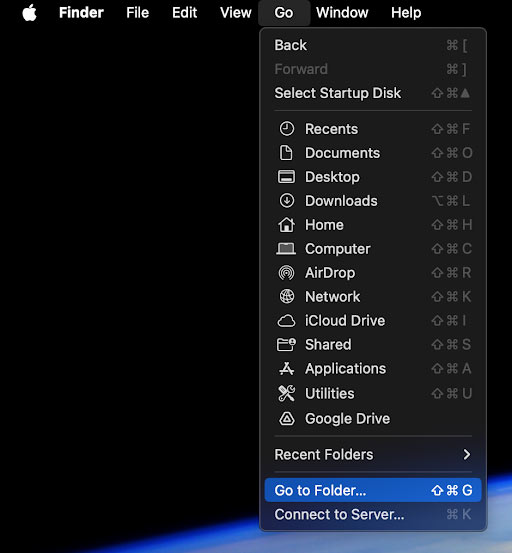The width and height of the screenshot is (512, 553).
Task: Select Go to Folder…
Action: [373, 490]
